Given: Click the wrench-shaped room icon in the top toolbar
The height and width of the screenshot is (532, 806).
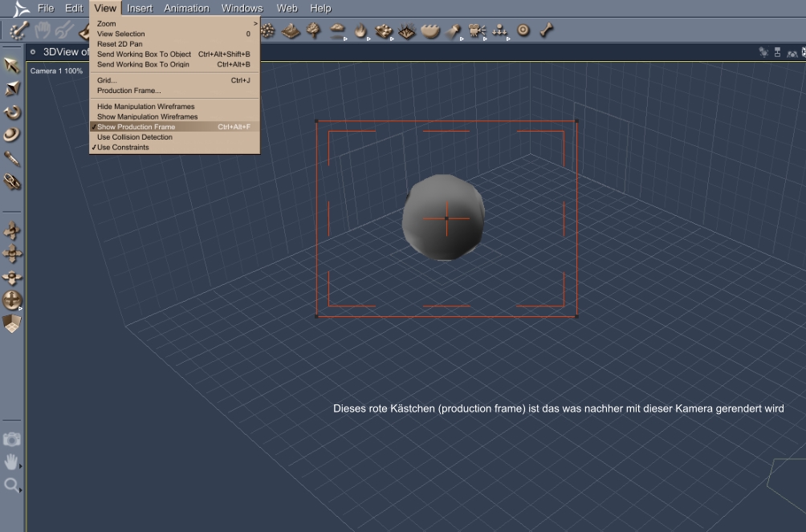Looking at the screenshot, I should [x=64, y=30].
